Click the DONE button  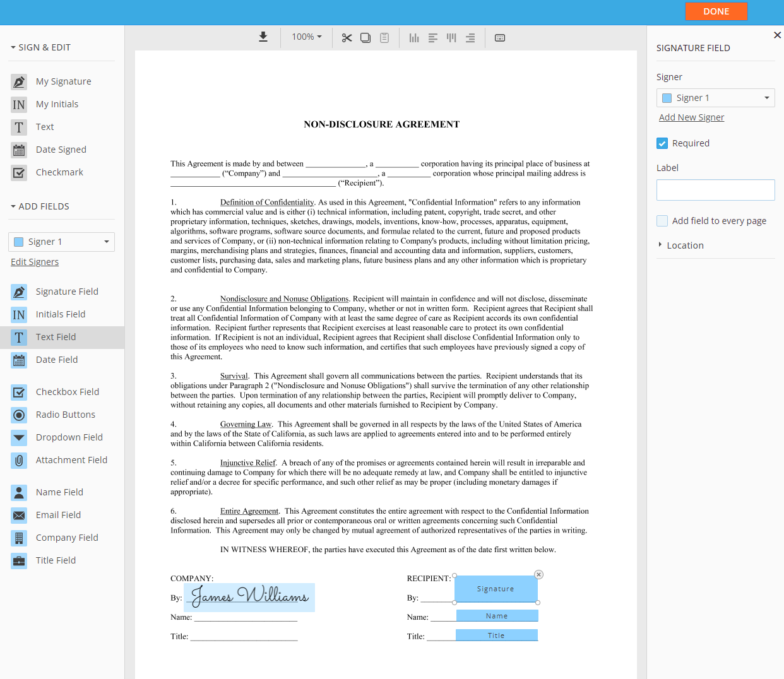click(x=716, y=11)
